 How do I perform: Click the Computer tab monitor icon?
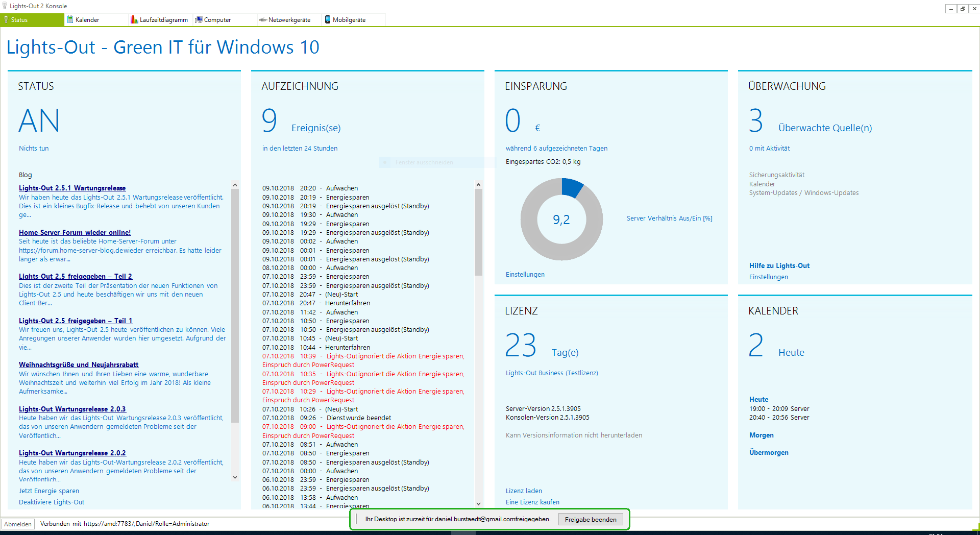(199, 19)
